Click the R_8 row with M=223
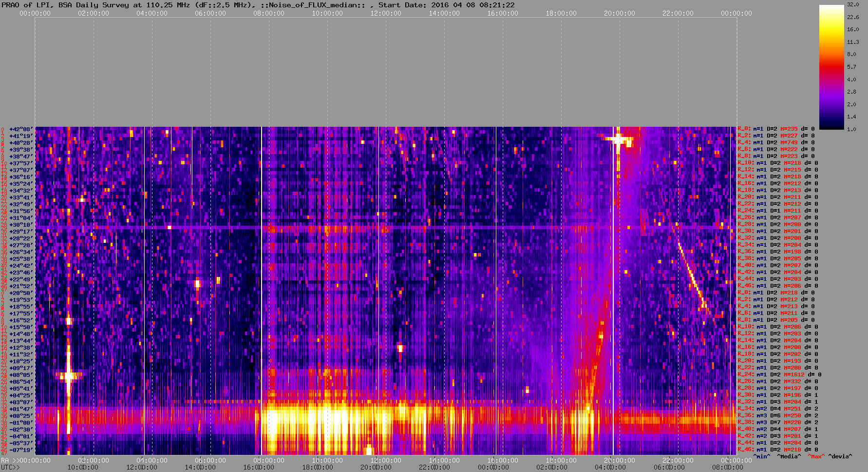The height and width of the screenshot is (472, 868). pyautogui.click(x=776, y=157)
